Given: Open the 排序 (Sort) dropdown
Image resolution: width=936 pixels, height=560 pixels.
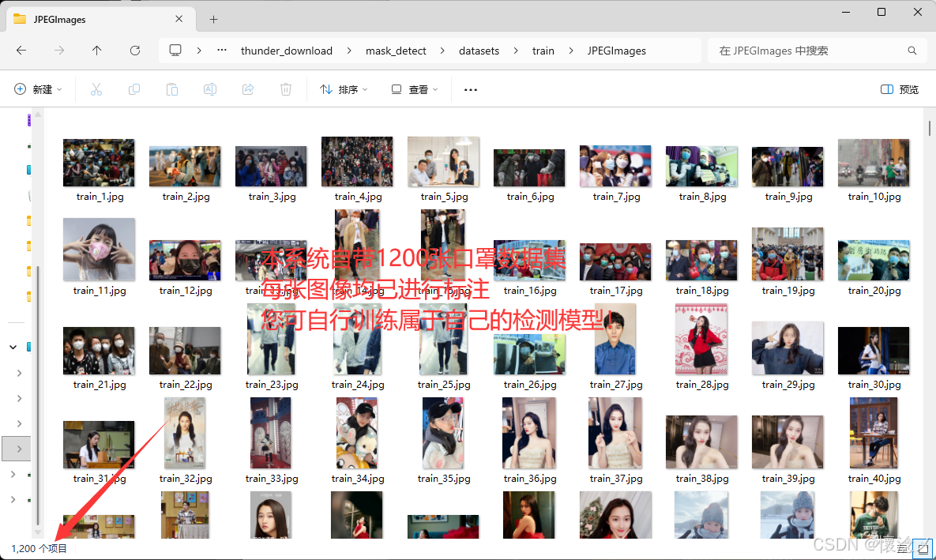Looking at the screenshot, I should tap(344, 89).
